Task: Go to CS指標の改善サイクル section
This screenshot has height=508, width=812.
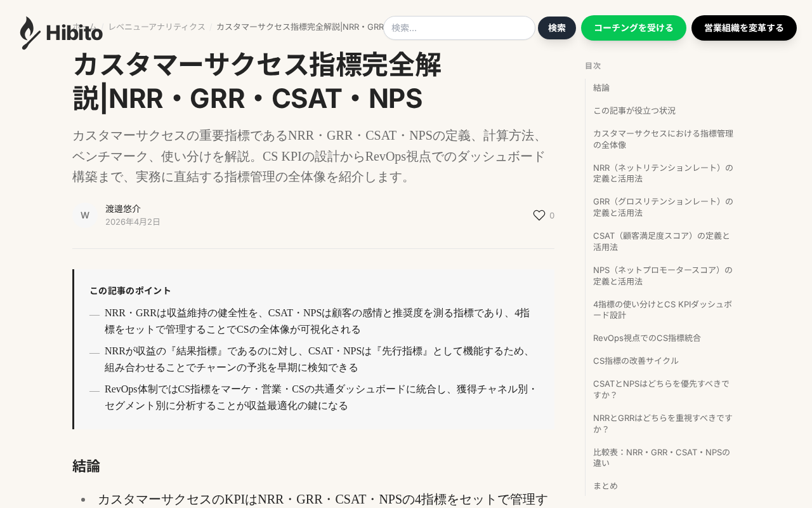Action: [x=636, y=361]
